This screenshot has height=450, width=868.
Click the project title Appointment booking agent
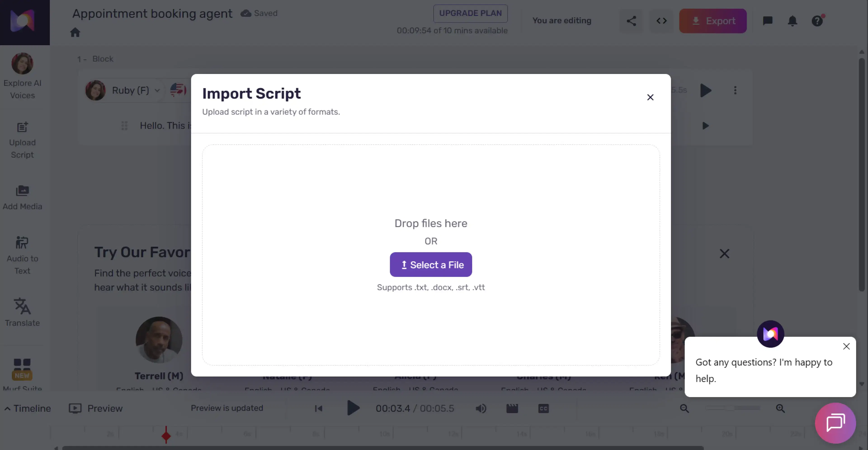(x=152, y=14)
